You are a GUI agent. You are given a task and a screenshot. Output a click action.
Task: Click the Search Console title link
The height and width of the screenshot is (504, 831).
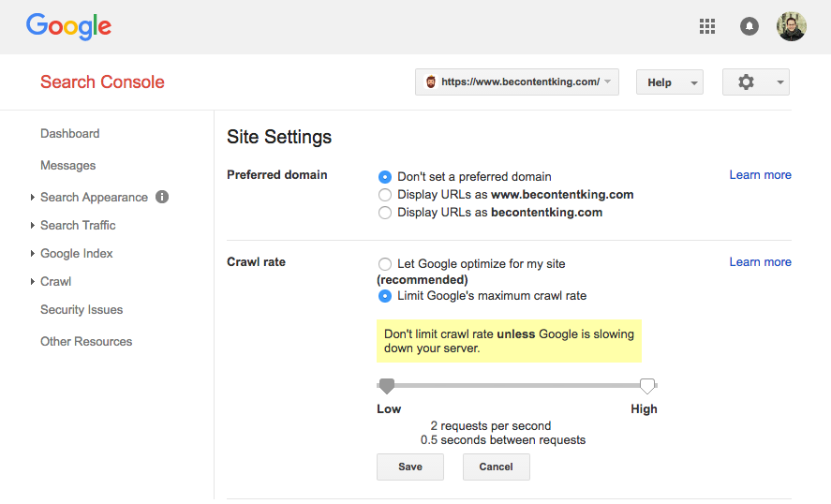pyautogui.click(x=102, y=82)
